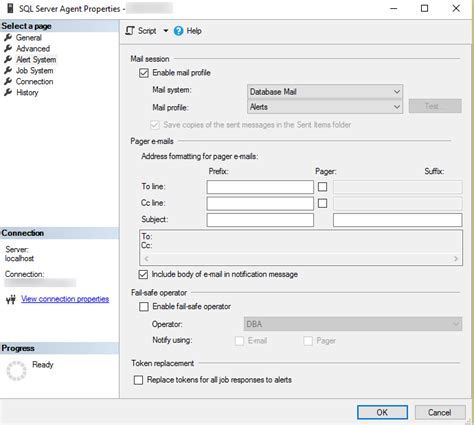Switch to Job System page
The height and width of the screenshot is (425, 474).
(x=35, y=70)
